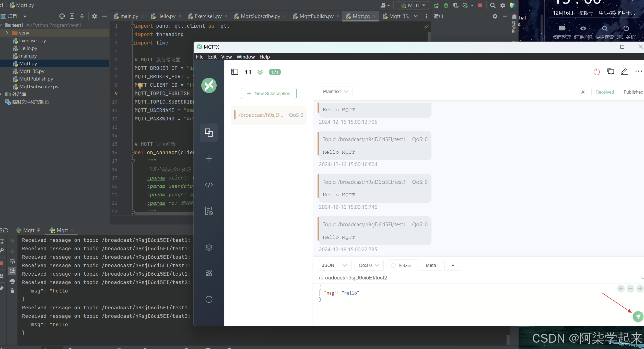Open the Plaintext format dropdown
Viewport: 644px width, 349px height.
point(335,92)
